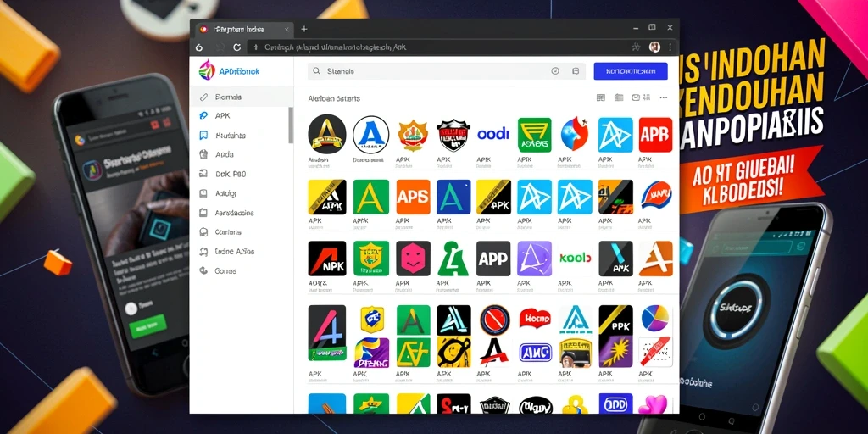The image size is (868, 434).
Task: Focus the 'Sttenais' search field
Action: pos(445,71)
